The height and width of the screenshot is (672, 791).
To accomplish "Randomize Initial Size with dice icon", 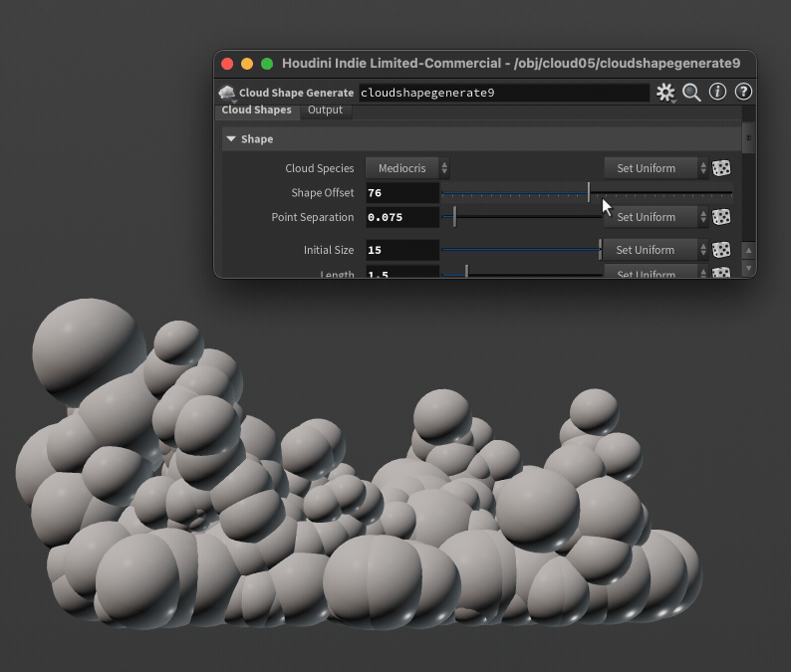I will click(x=721, y=250).
